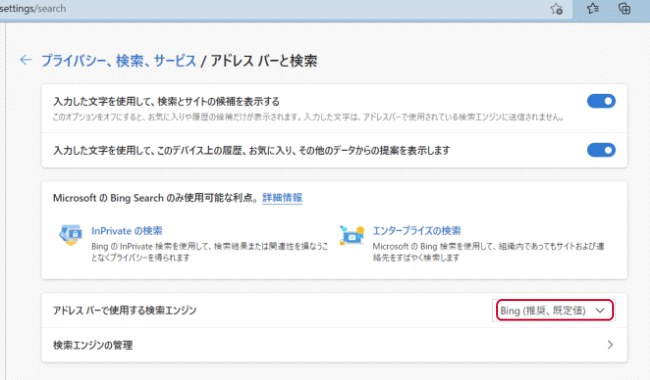This screenshot has width=650, height=380.
Task: Click the アドレス バーと検索 page title
Action: coord(264,61)
